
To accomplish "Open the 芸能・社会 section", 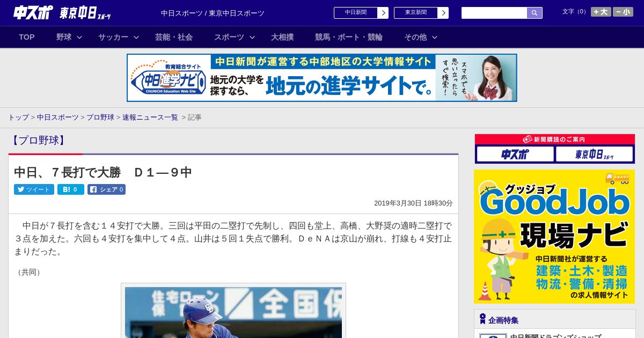I will (x=174, y=37).
